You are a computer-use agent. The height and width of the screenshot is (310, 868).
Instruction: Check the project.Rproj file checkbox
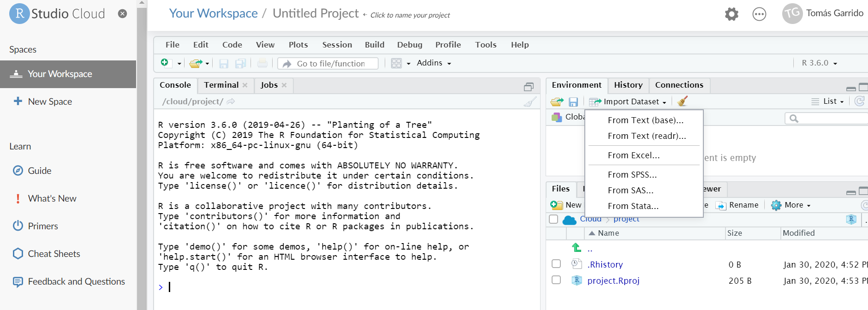tap(556, 280)
